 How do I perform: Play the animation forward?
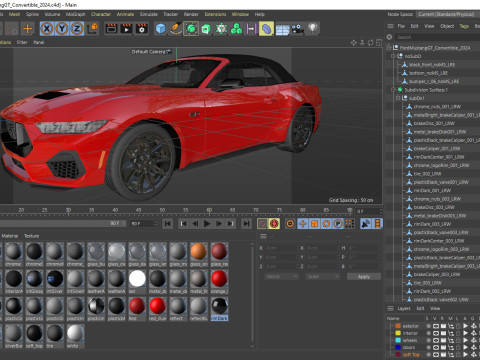coord(207,224)
